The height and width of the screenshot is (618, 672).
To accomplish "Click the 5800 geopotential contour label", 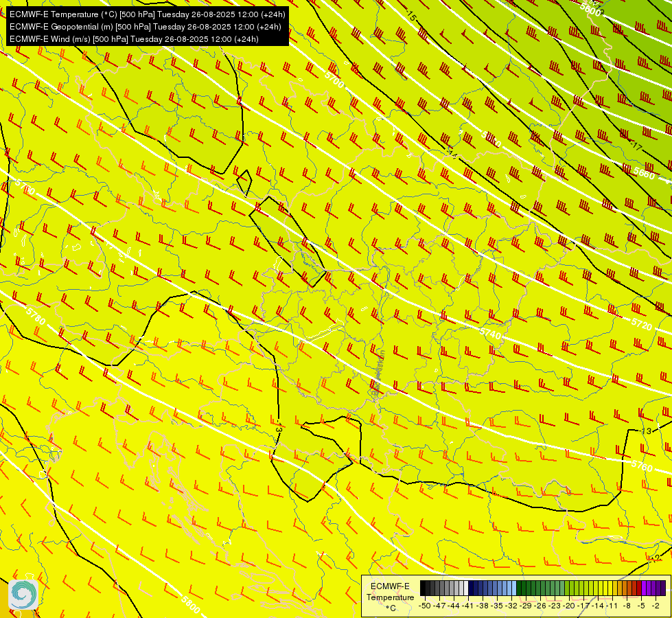I will tap(190, 605).
